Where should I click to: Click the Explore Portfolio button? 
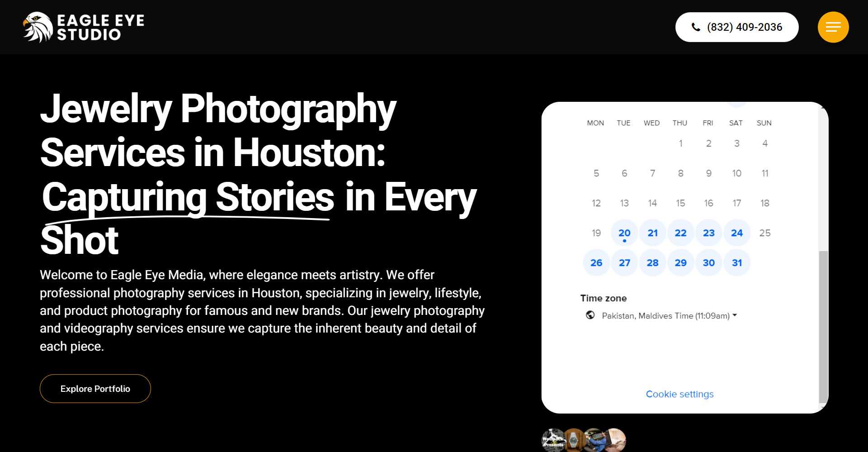95,389
